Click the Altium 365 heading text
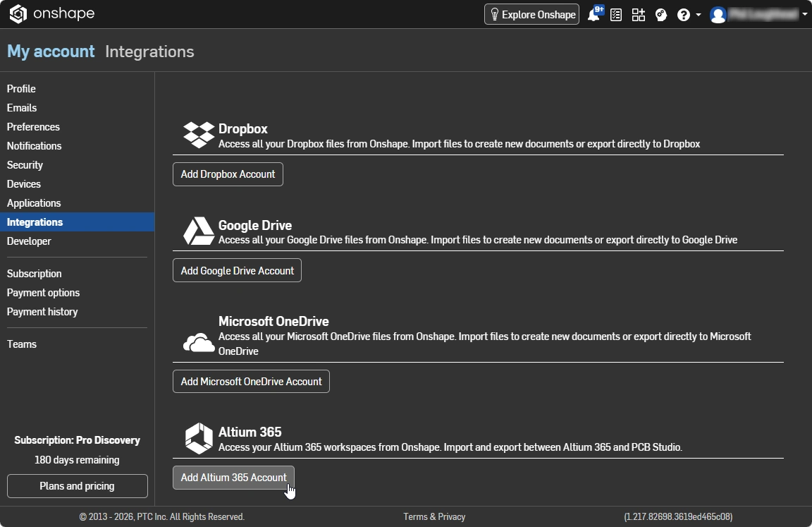Viewport: 812px width, 527px height. tap(250, 432)
